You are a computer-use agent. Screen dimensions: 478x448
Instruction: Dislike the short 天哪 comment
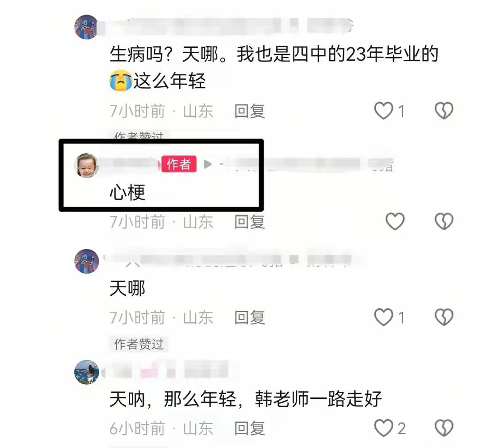444,317
